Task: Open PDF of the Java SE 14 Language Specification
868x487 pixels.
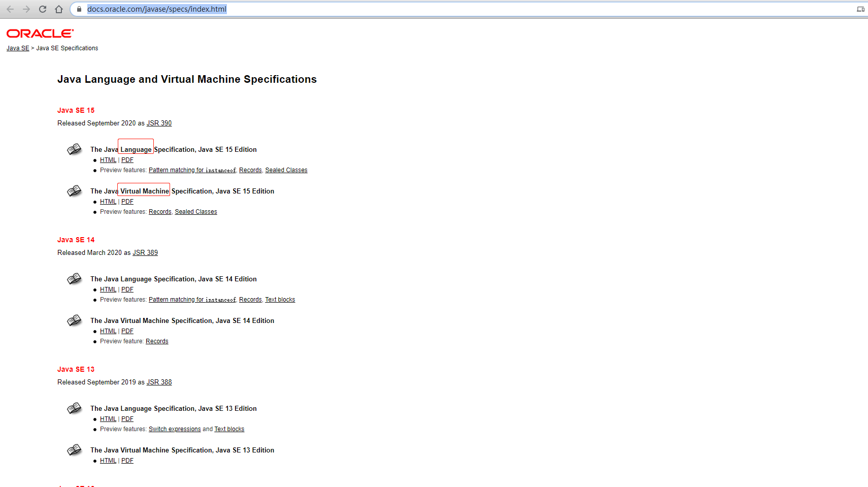Action: point(127,289)
